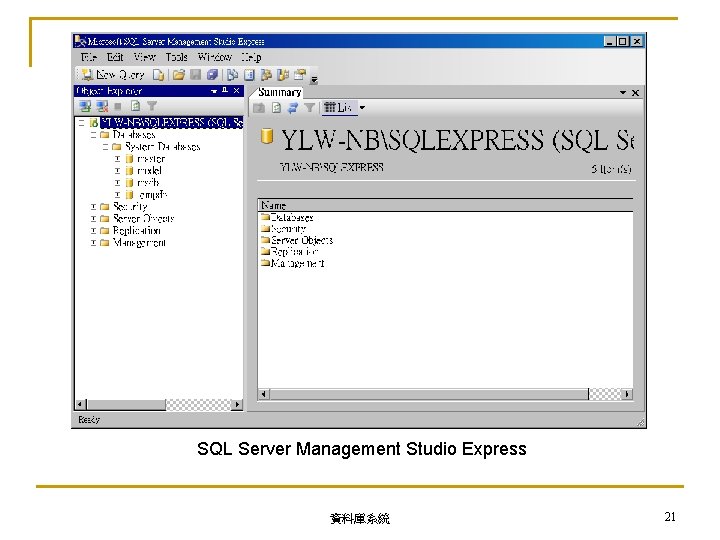The width and height of the screenshot is (720, 540).
Task: Open the List view dropdown arrow
Action: point(362,108)
